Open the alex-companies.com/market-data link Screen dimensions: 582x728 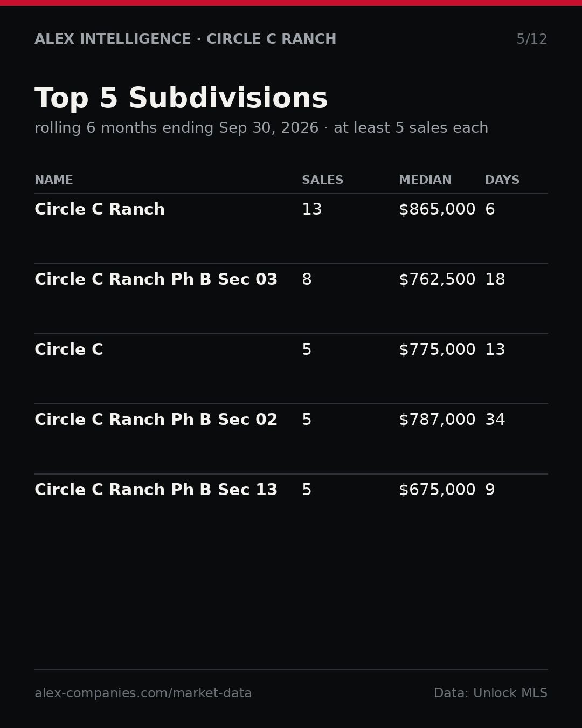(143, 693)
